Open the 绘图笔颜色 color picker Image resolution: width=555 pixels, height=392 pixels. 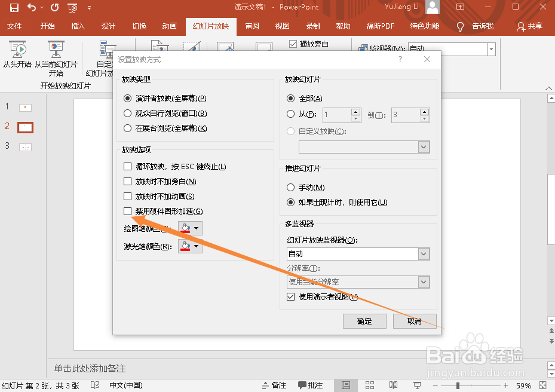(x=190, y=228)
